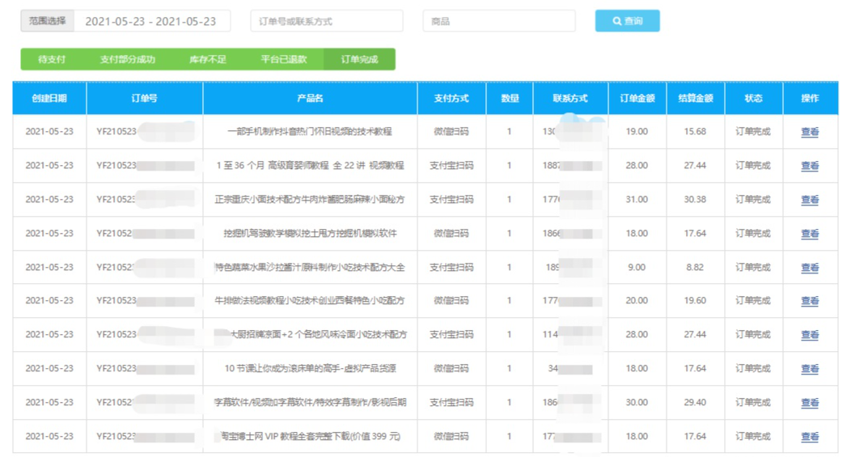View 淘宝博士网 VIP 教程 order details

[x=809, y=437]
